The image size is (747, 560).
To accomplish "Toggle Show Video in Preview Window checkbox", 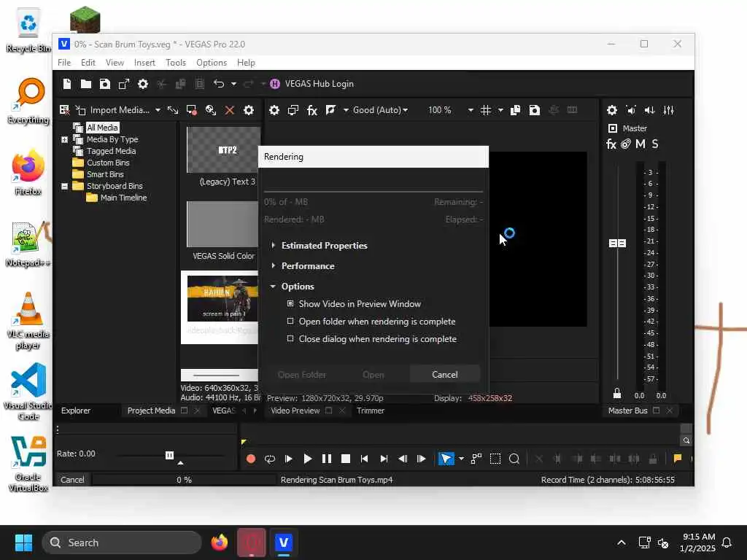I will 290,303.
